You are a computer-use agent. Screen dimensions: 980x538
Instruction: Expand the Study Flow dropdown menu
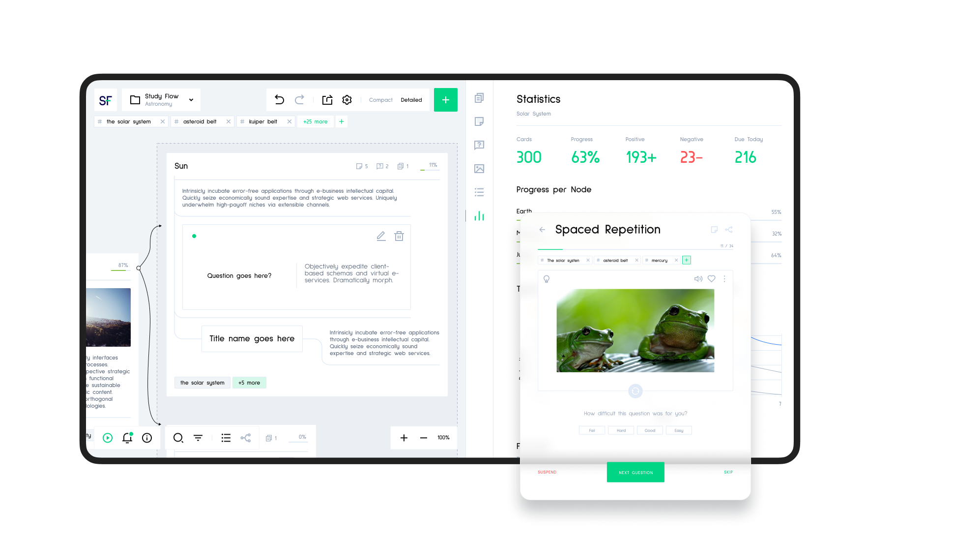point(191,100)
